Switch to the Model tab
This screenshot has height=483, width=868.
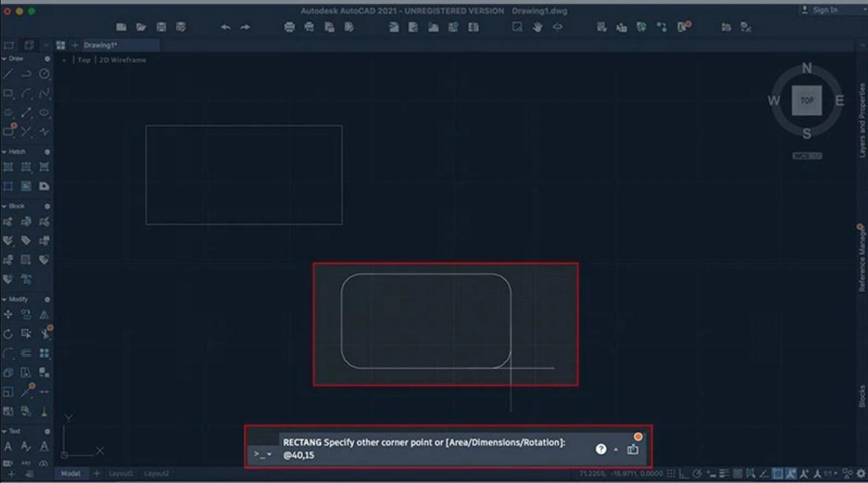point(70,474)
